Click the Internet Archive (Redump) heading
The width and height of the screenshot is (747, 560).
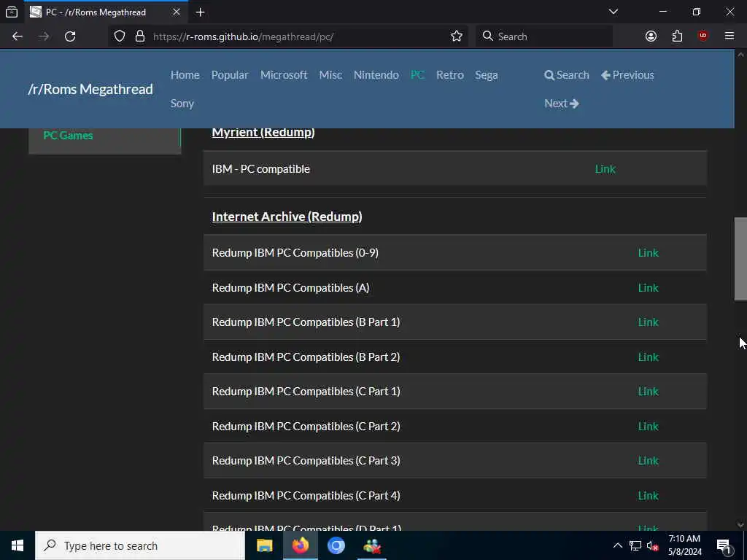pyautogui.click(x=287, y=217)
